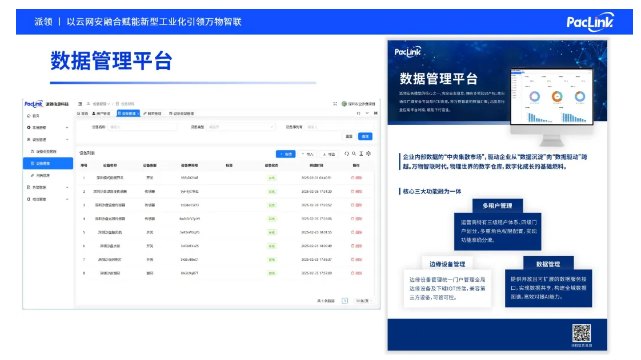Click the device name input field
Image resolution: width=641 pixels, height=360 pixels.
pos(142,127)
